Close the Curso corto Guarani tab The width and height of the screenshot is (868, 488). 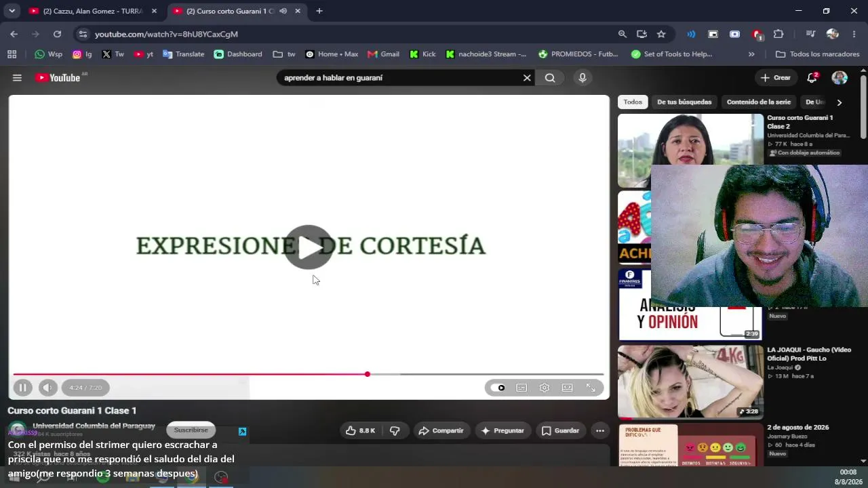tap(297, 11)
